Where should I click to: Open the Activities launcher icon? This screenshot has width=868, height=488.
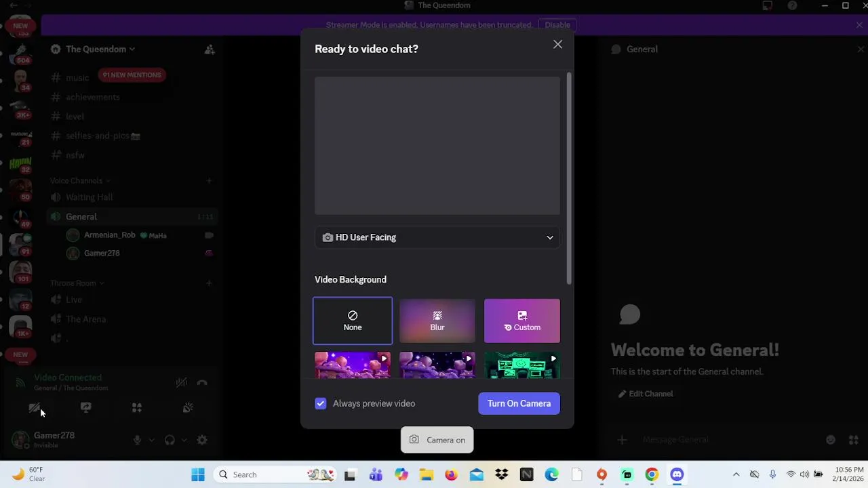(x=137, y=408)
